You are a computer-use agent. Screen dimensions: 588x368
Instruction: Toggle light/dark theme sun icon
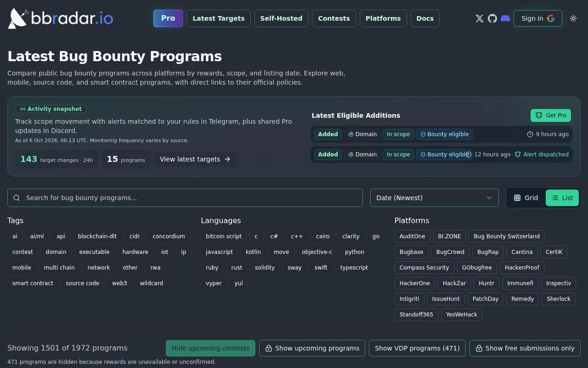pyautogui.click(x=573, y=18)
